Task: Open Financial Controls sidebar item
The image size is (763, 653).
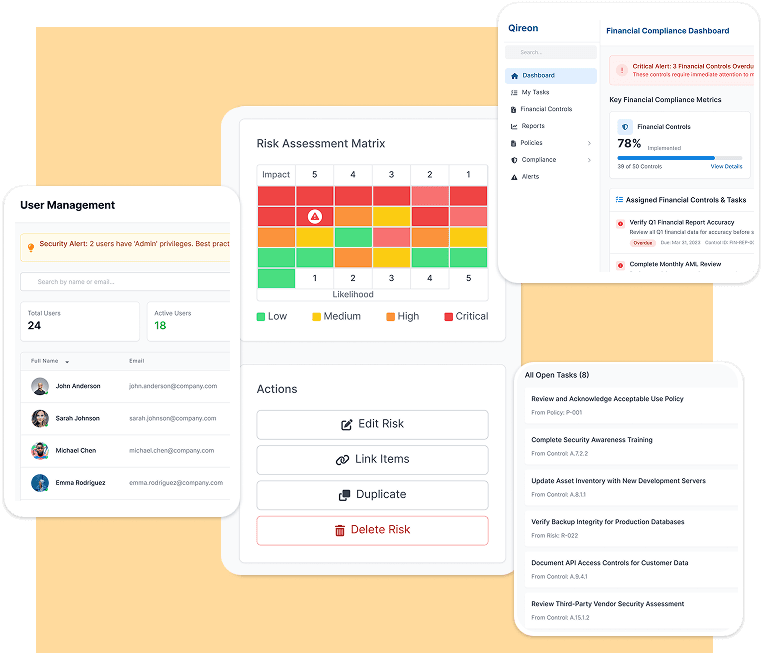Action: click(x=546, y=109)
